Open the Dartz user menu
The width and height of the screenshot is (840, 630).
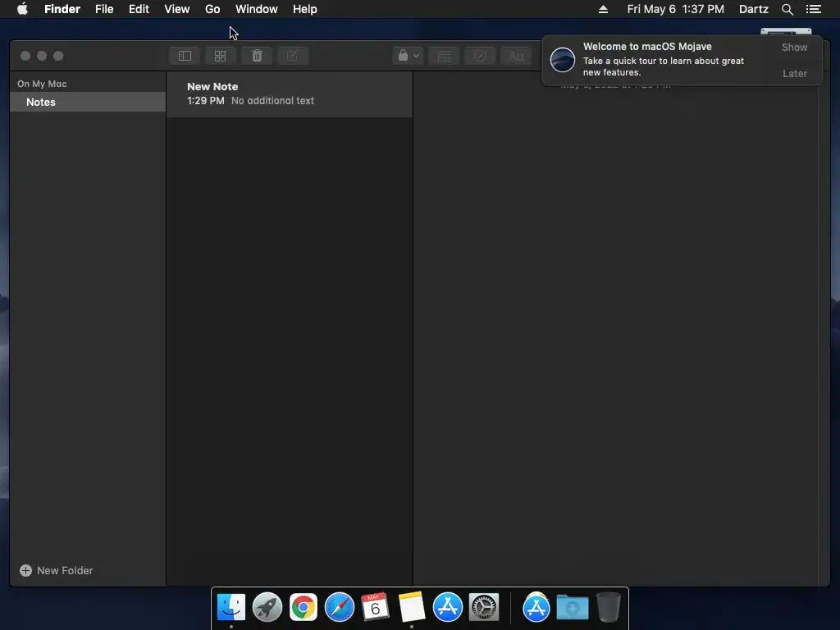click(753, 9)
